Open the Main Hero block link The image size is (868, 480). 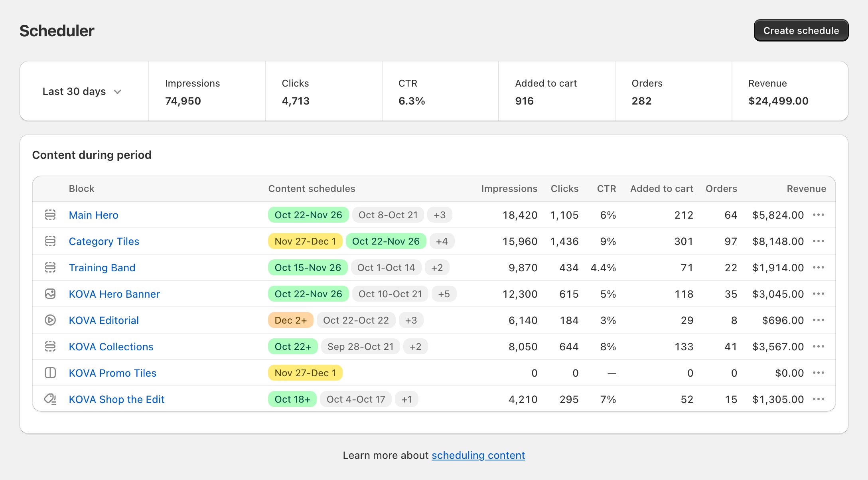coord(93,215)
